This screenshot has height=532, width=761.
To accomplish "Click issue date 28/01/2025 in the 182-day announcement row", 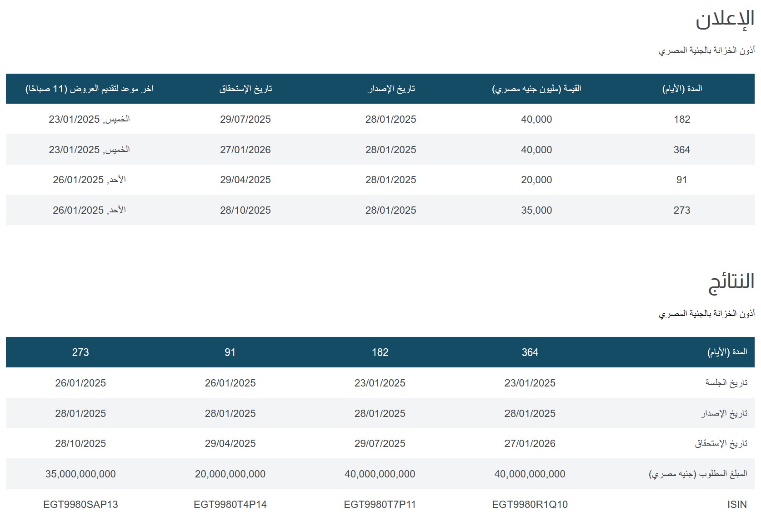I will (x=391, y=119).
